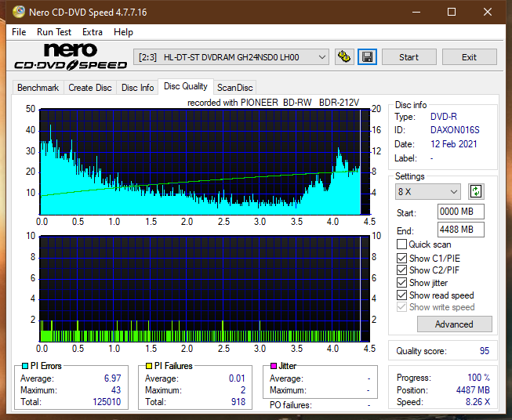The height and width of the screenshot is (420, 512).
Task: Click the disc ID DAXON016S
Action: click(455, 130)
